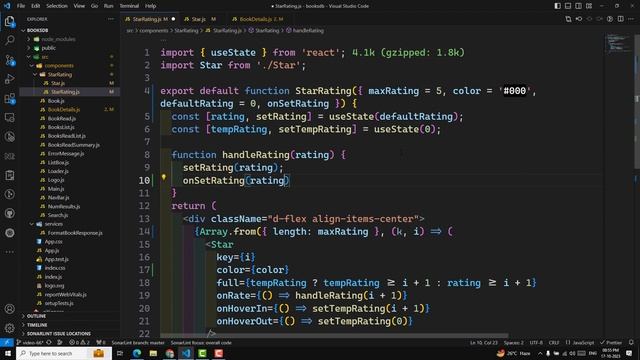The image size is (640, 360).
Task: Click the '#000' color value in code
Action: 514,91
